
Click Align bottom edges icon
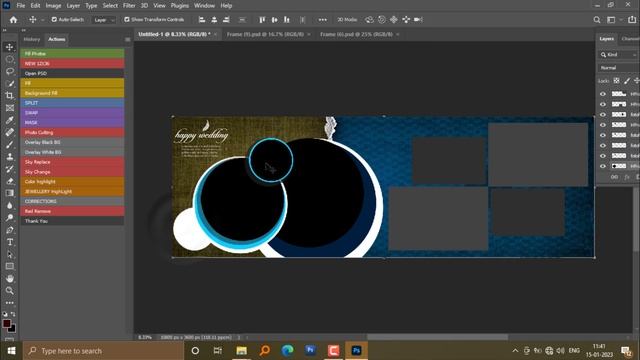pyautogui.click(x=287, y=20)
